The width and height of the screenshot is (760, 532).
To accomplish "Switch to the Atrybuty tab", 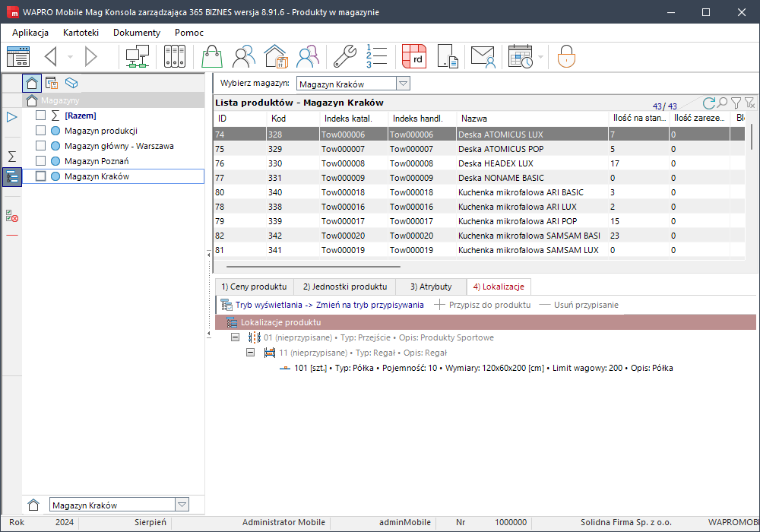I will coord(431,287).
